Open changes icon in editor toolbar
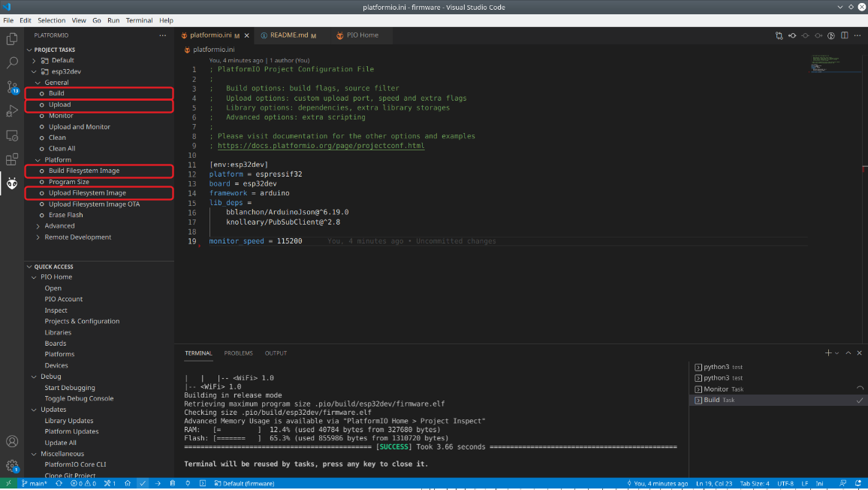The height and width of the screenshot is (490, 868). click(779, 35)
